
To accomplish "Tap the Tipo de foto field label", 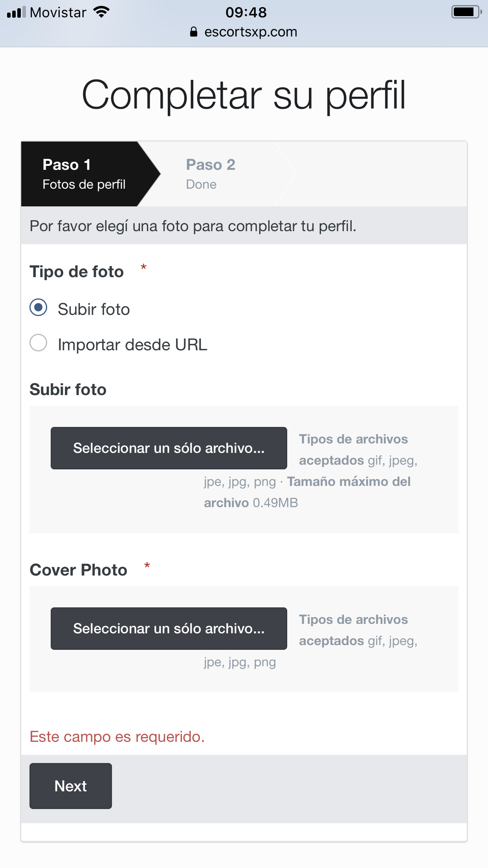I will click(77, 272).
